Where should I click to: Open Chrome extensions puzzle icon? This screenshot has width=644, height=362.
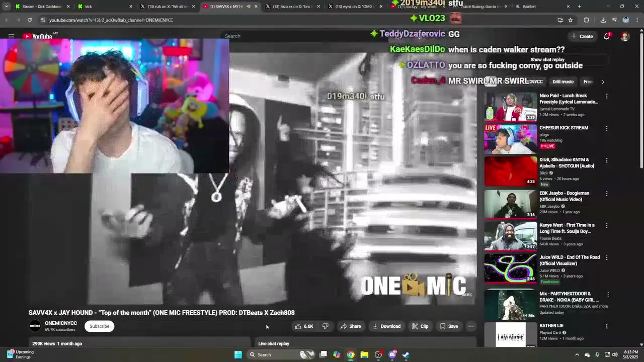587,20
